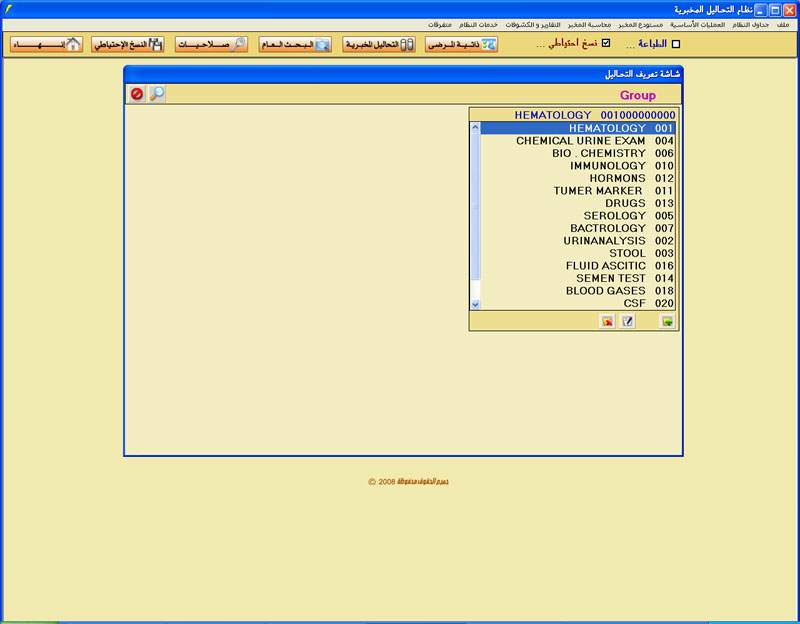
Task: Click the exit (إنهاء) button with house icon
Action: point(46,45)
